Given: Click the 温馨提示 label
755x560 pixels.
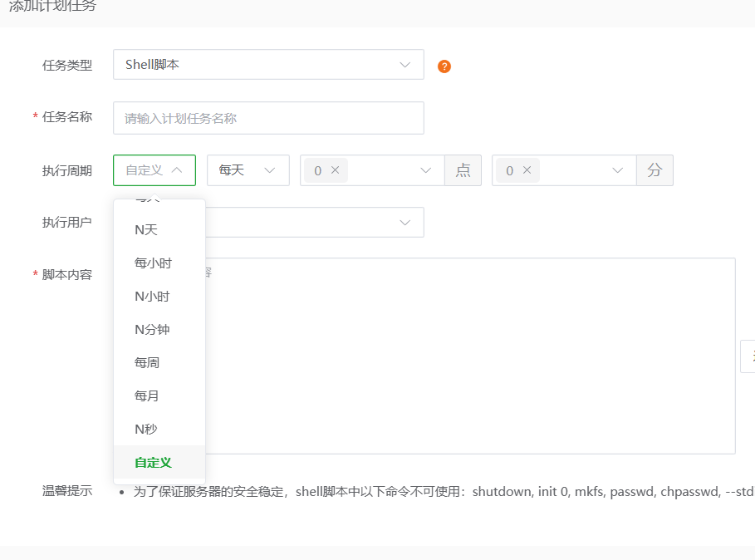Looking at the screenshot, I should tap(67, 491).
